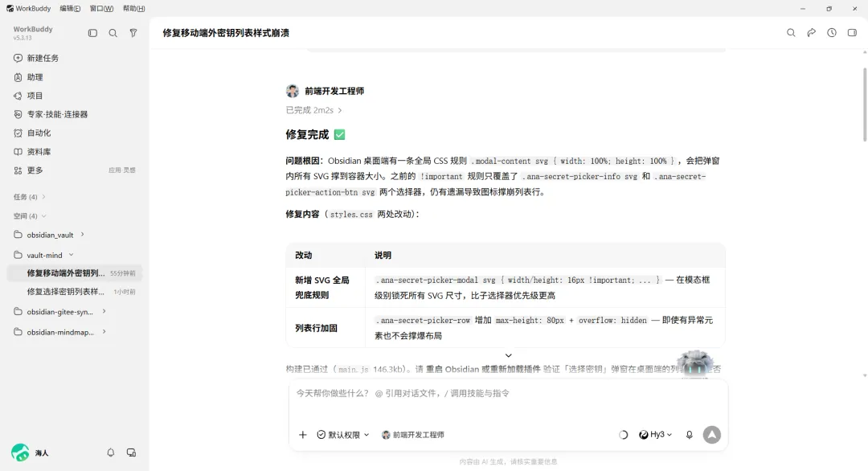Search within the conversation using header magnifier
Screen dimensions: 868x471
791,33
